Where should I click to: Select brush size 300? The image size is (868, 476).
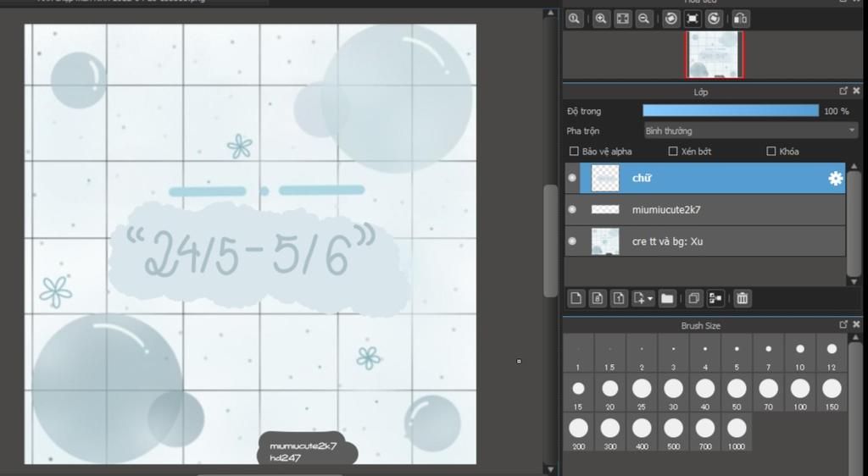point(609,432)
